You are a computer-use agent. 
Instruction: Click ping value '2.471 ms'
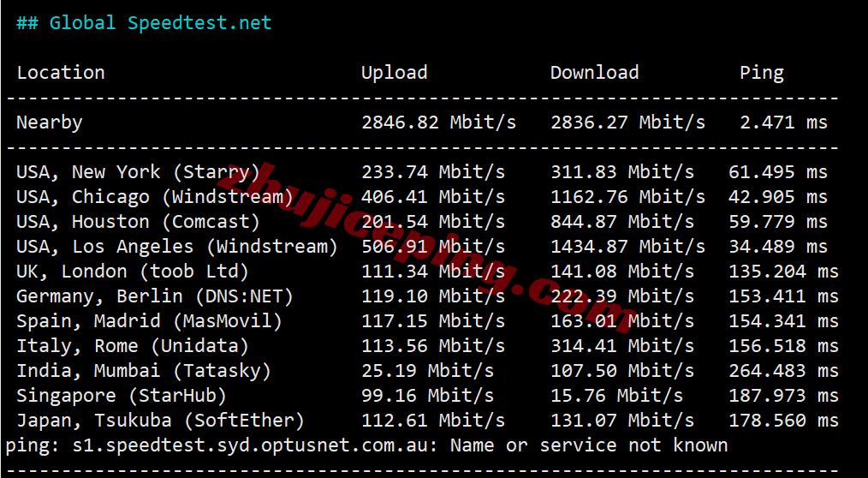[x=784, y=122]
